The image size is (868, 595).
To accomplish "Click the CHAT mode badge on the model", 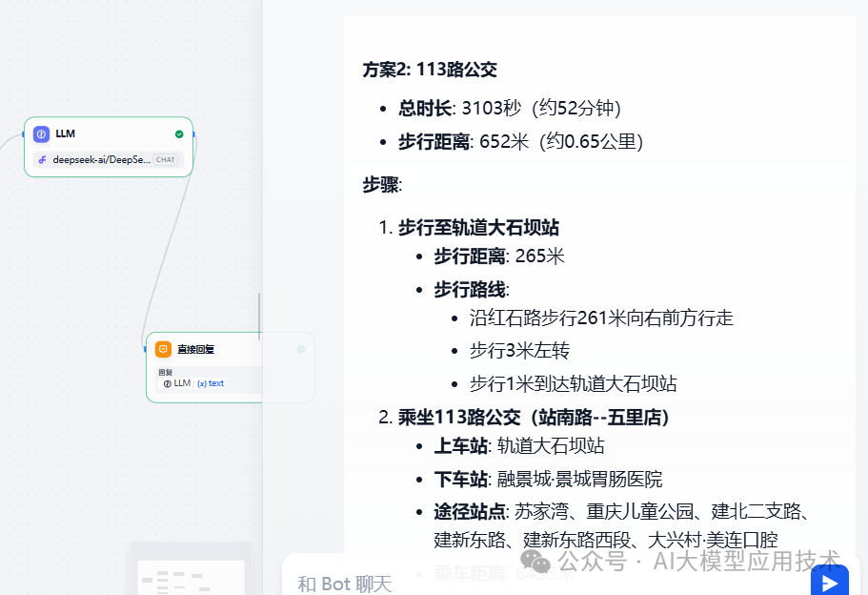I will click(x=166, y=159).
